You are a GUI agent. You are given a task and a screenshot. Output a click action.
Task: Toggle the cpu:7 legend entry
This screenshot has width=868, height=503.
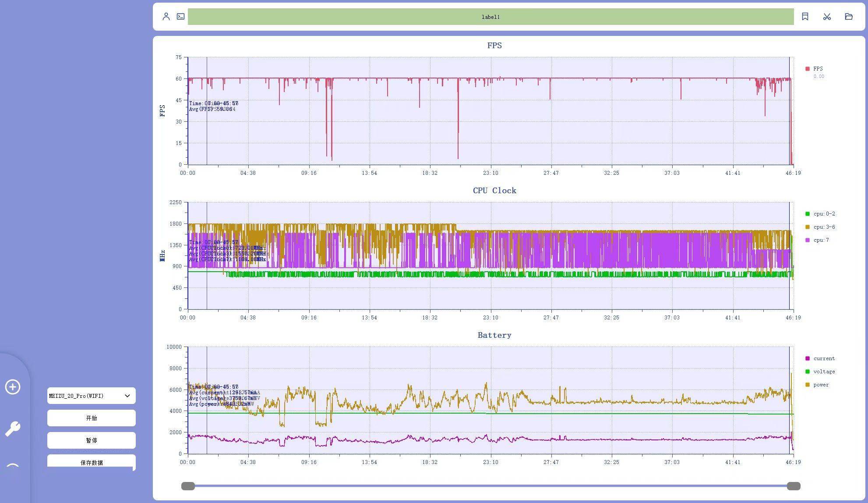pos(817,240)
